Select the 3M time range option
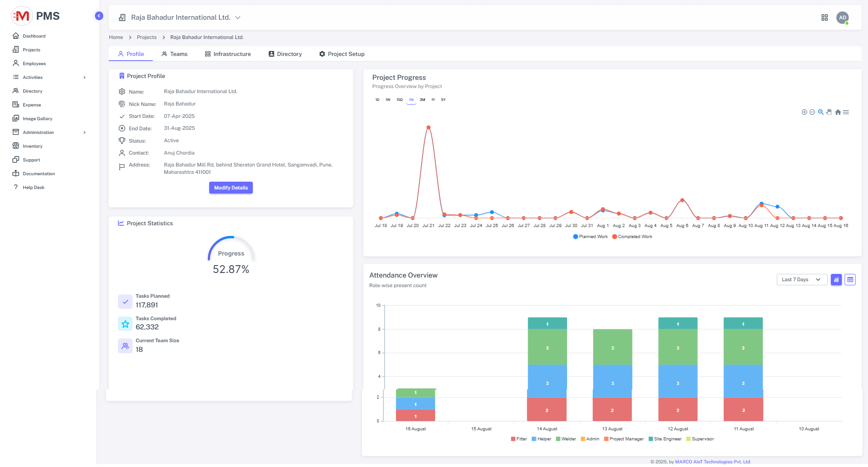Image resolution: width=868 pixels, height=467 pixels. click(x=422, y=100)
